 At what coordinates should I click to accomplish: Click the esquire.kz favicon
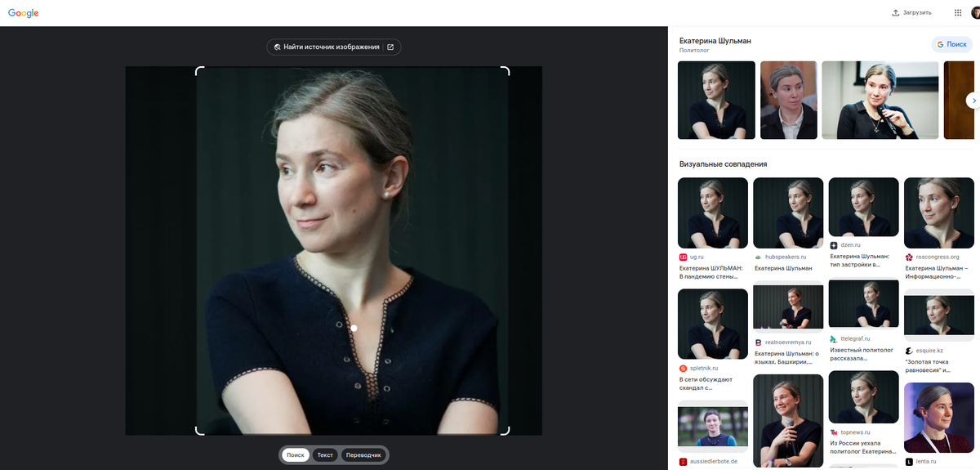(x=909, y=351)
